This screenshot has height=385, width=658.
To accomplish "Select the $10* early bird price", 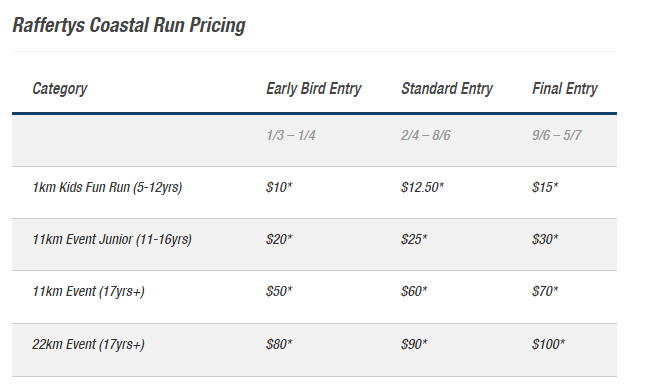I will tap(279, 187).
